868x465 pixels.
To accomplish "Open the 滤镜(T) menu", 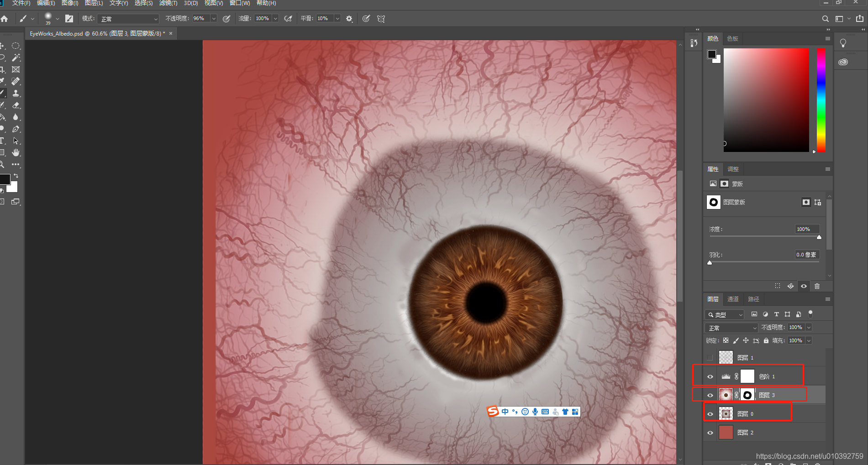I will coord(168,3).
